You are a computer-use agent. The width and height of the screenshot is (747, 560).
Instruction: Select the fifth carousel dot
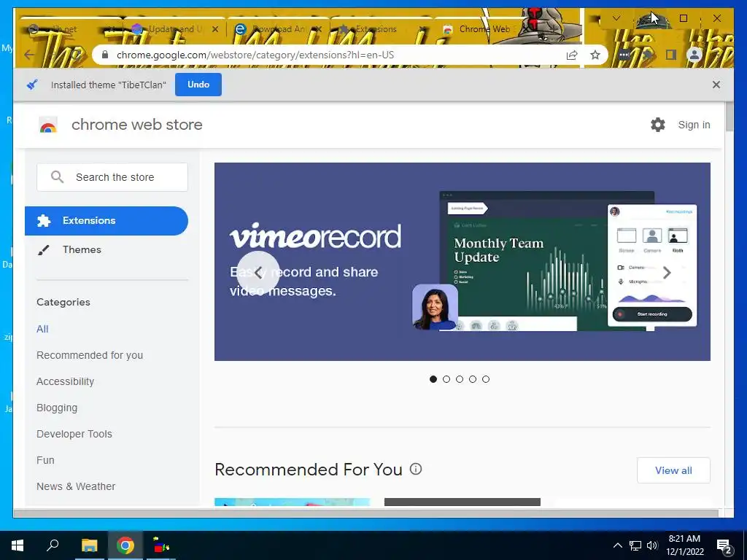coord(485,379)
